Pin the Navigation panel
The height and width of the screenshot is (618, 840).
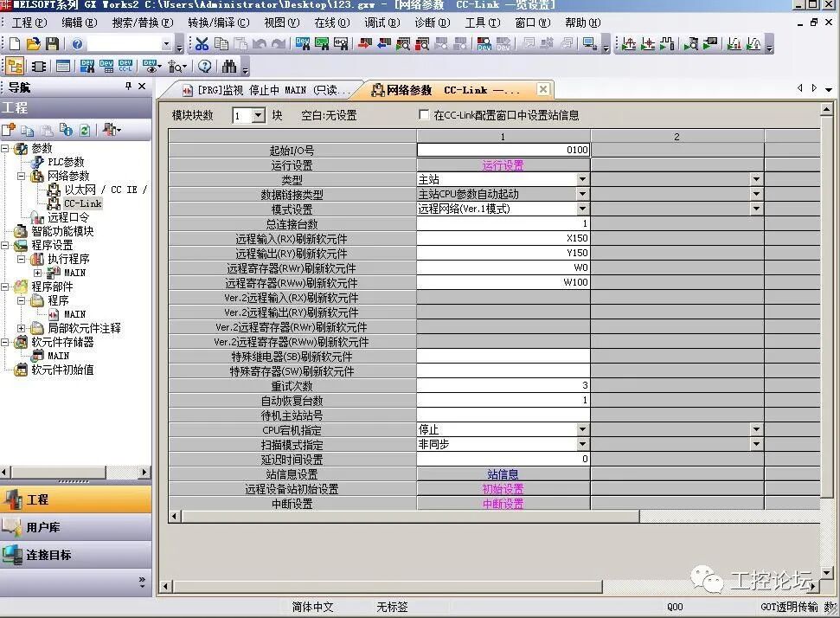[x=128, y=87]
